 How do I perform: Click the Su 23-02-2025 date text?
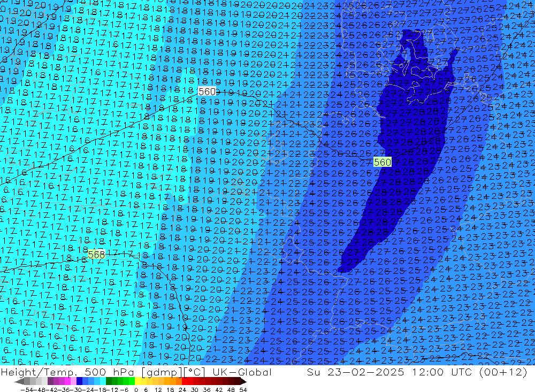point(355,372)
